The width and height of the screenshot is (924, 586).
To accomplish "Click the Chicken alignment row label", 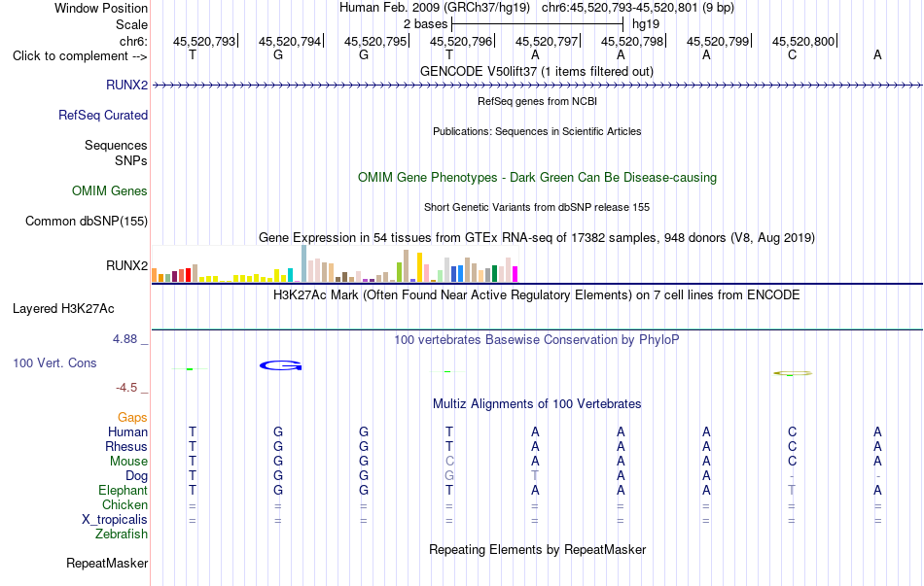I will point(124,504).
